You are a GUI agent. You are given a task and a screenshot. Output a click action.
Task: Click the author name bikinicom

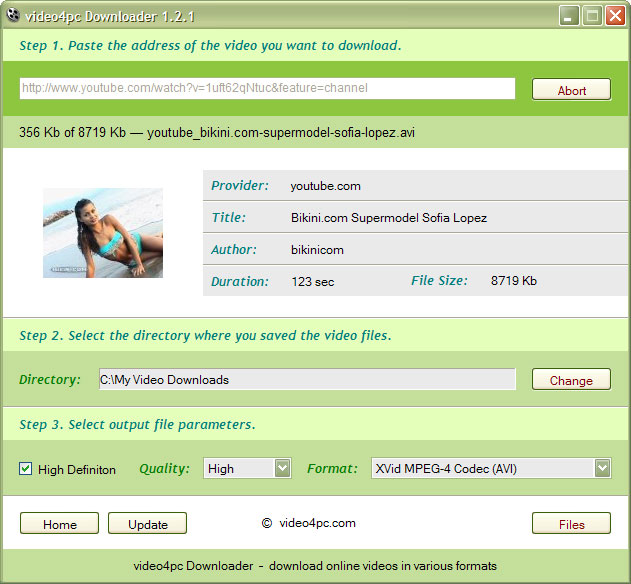317,250
